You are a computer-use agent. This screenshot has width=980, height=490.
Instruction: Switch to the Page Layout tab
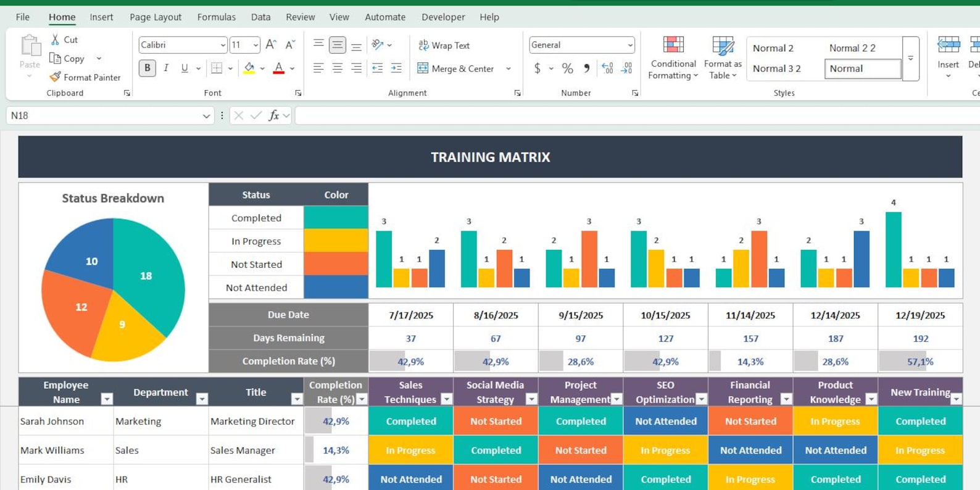[x=156, y=17]
